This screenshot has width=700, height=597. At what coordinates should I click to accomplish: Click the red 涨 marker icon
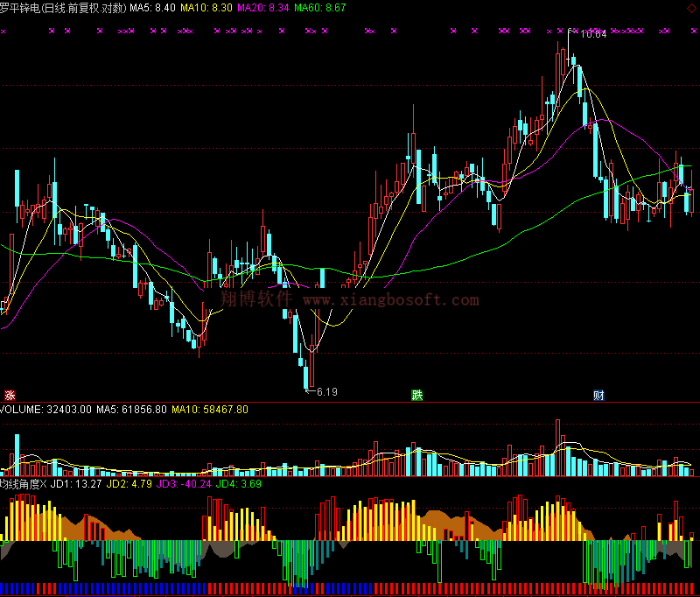pyautogui.click(x=10, y=395)
